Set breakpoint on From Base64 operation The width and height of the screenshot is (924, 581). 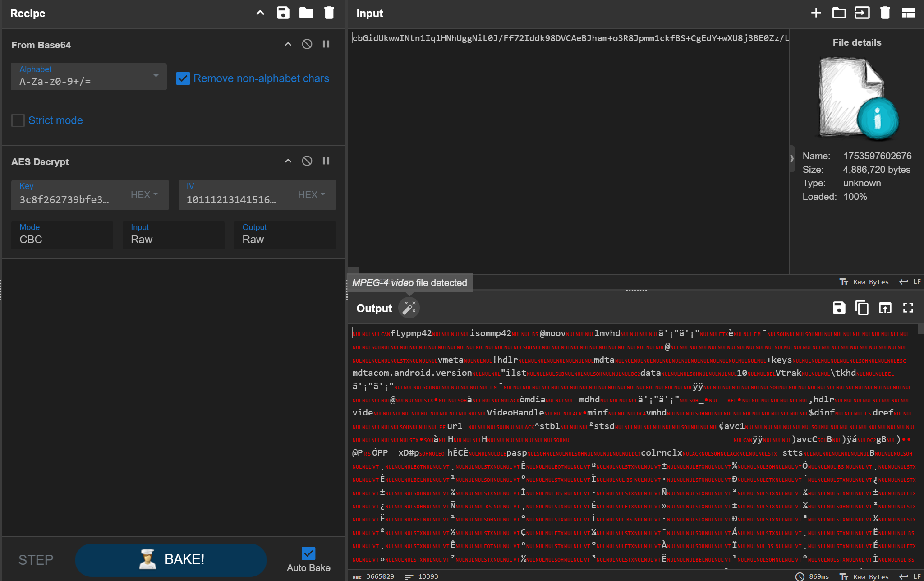[x=326, y=44]
